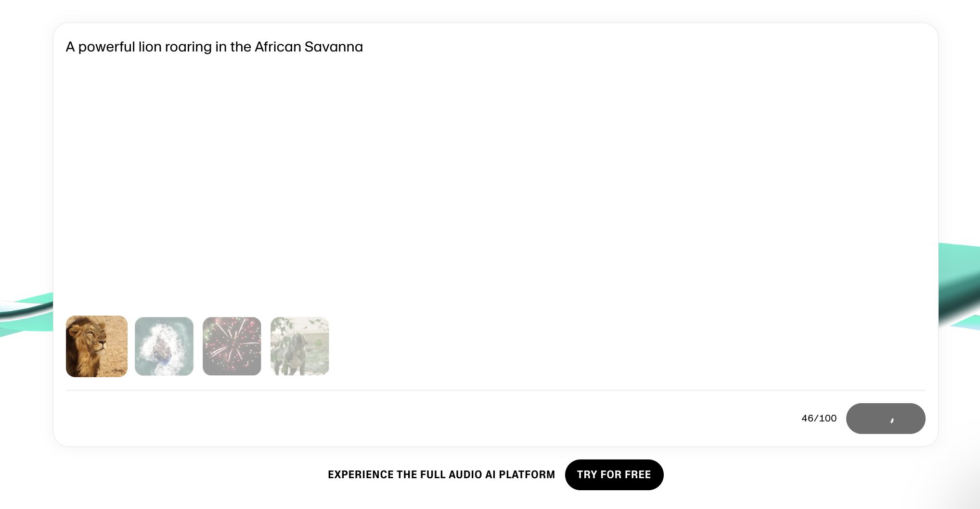
Task: Select the barking dog example thumbnail
Action: click(x=300, y=346)
